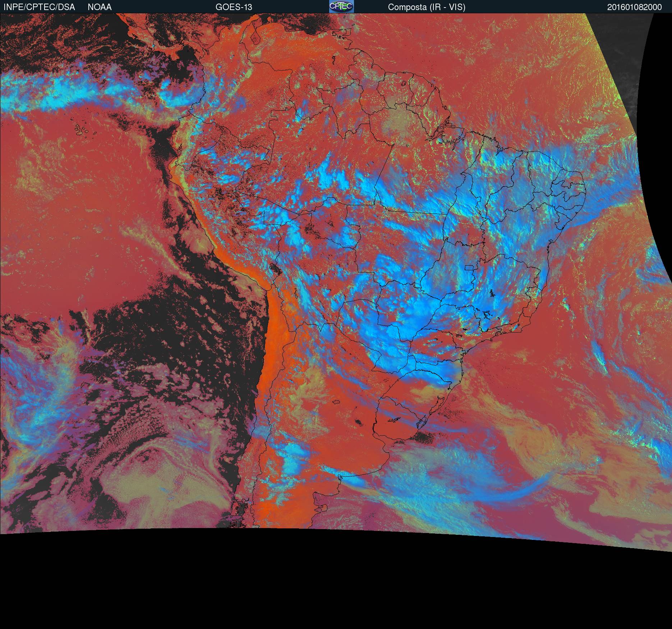672x629 pixels.
Task: Click the NOAA label in the header
Action: tap(100, 7)
